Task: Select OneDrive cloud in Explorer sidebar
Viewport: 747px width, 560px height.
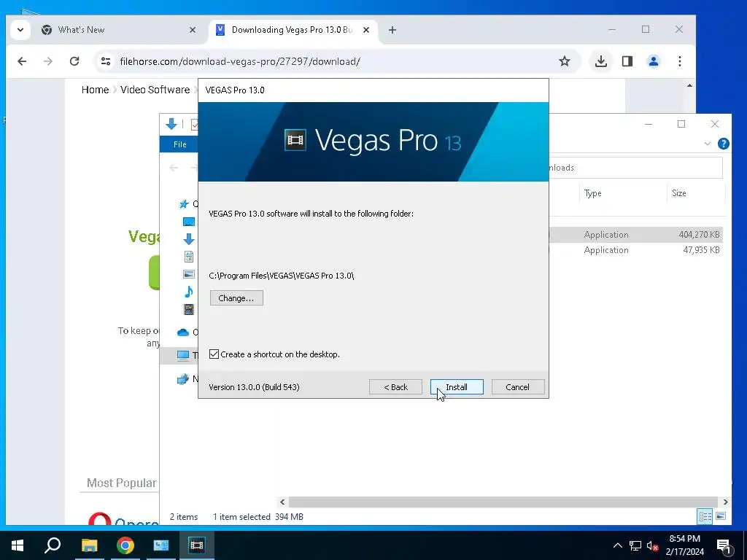Action: [183, 332]
